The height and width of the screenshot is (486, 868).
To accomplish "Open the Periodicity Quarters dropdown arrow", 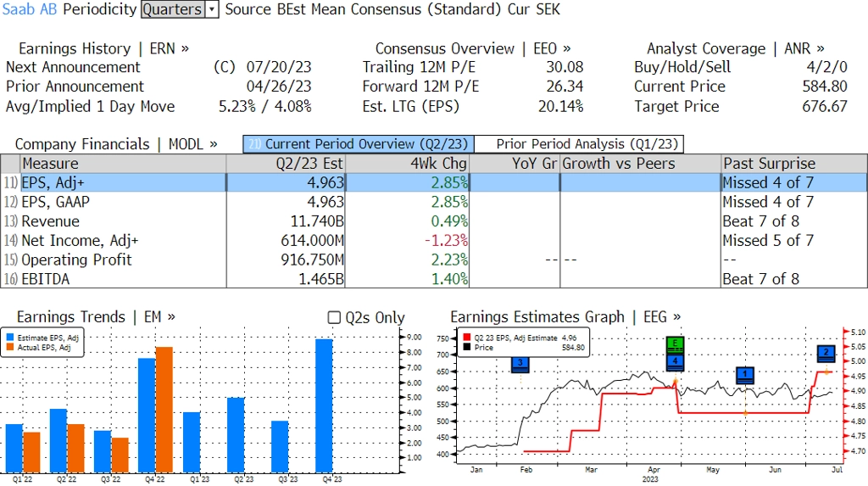I will [212, 9].
